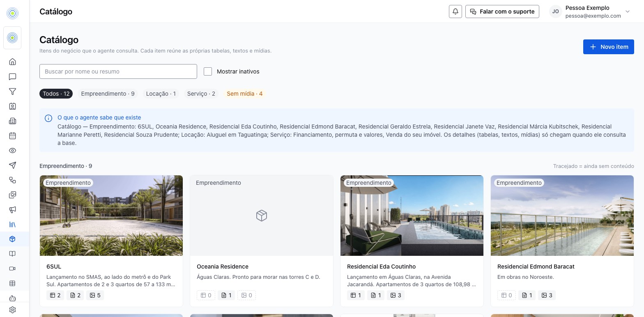Open the home icon in the sidebar
The image size is (644, 317).
(12, 62)
